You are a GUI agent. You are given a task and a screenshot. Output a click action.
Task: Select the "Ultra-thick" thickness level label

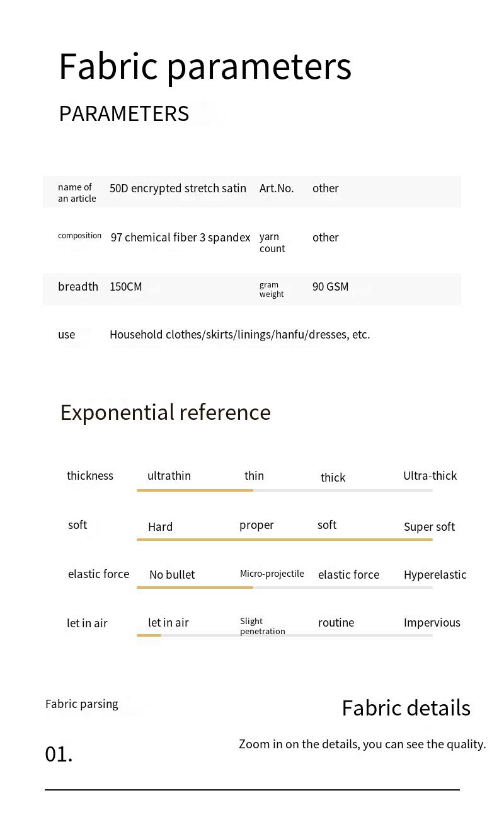430,476
